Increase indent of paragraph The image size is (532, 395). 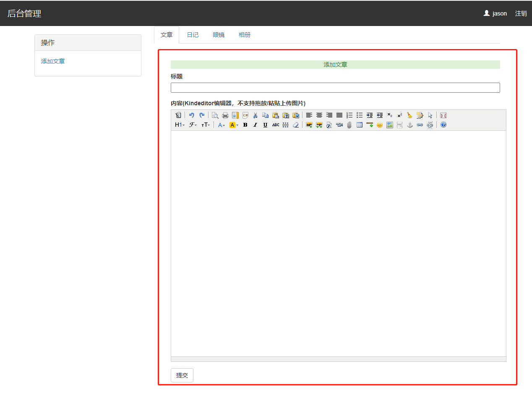(370, 115)
